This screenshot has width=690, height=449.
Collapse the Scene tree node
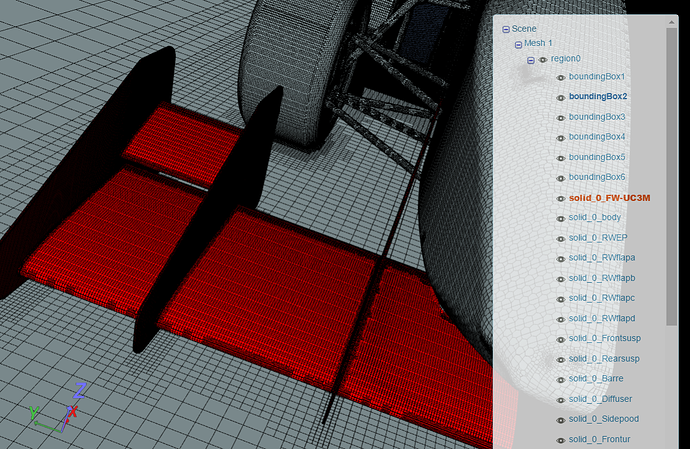point(506,29)
